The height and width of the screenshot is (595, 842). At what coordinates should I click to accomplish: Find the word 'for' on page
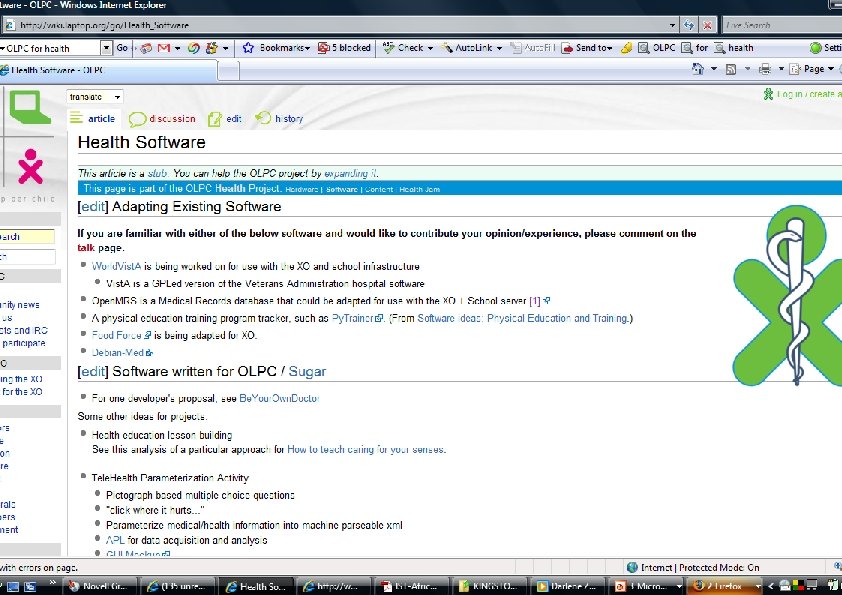694,48
